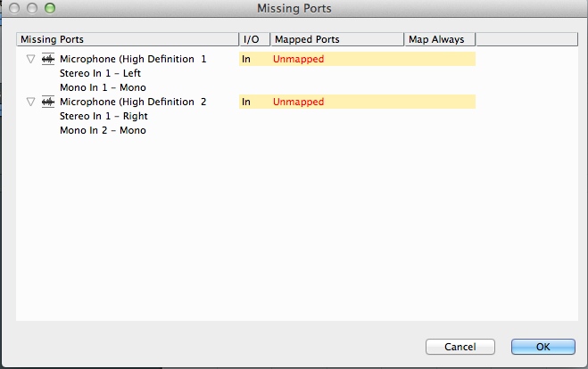Click the Mapped Ports column header
Viewport: 588px width, 369px height.
(337, 39)
